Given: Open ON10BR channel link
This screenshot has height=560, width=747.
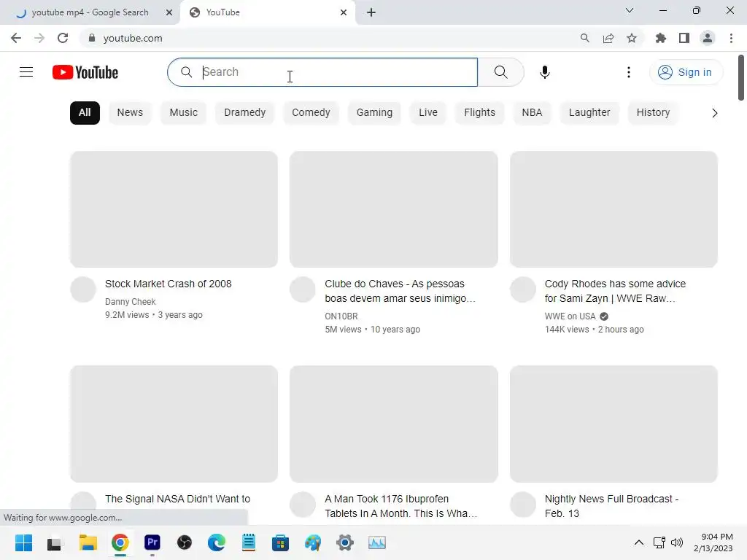Looking at the screenshot, I should tap(341, 316).
